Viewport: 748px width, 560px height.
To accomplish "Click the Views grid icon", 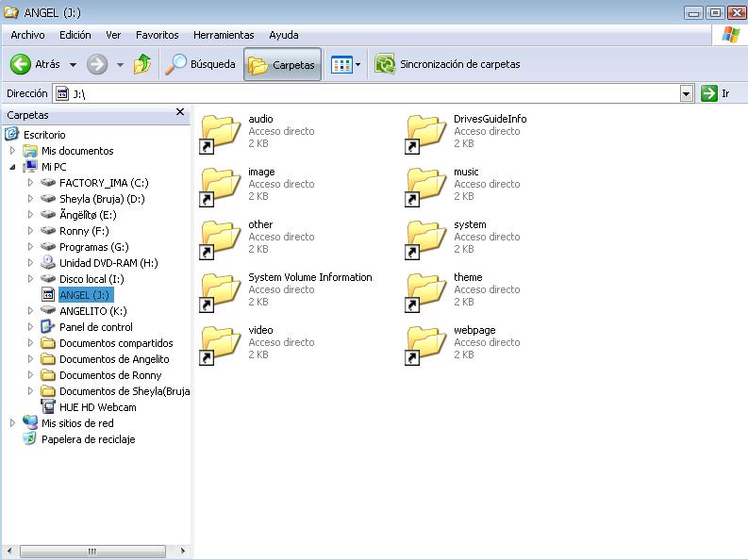I will click(x=341, y=64).
